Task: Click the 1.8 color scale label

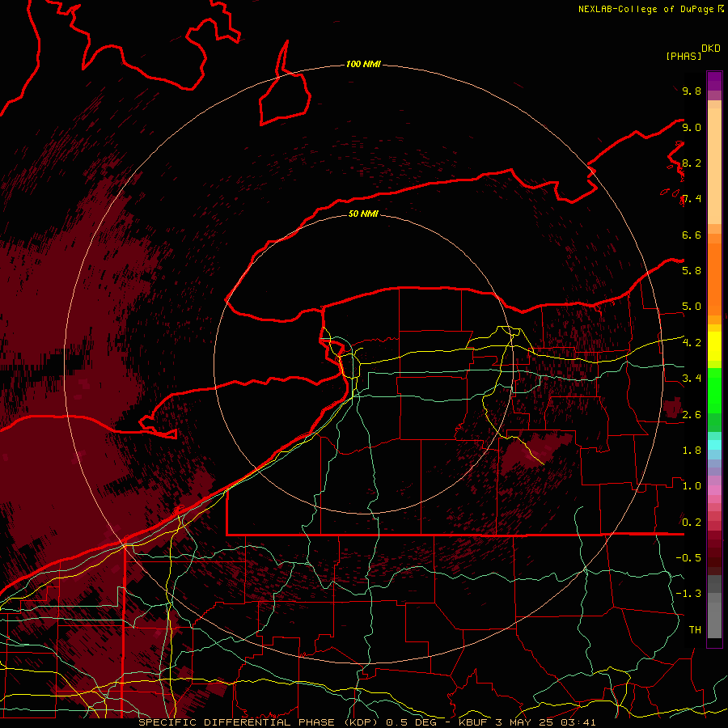Action: pos(692,450)
